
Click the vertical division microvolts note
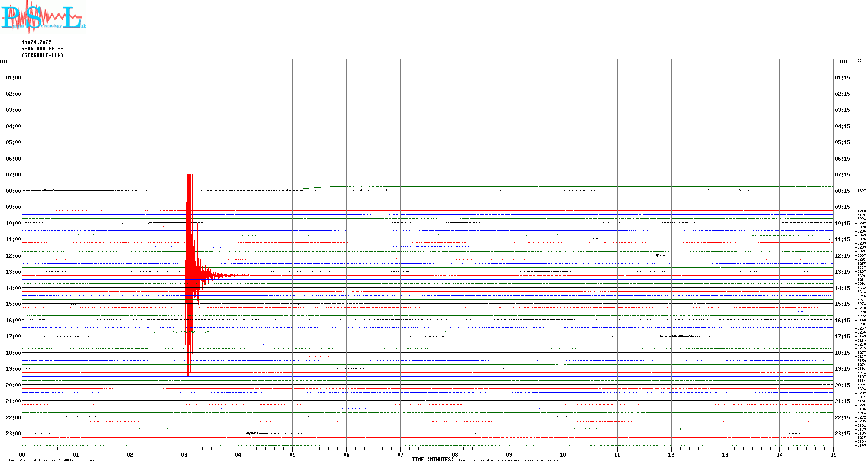[x=55, y=460]
